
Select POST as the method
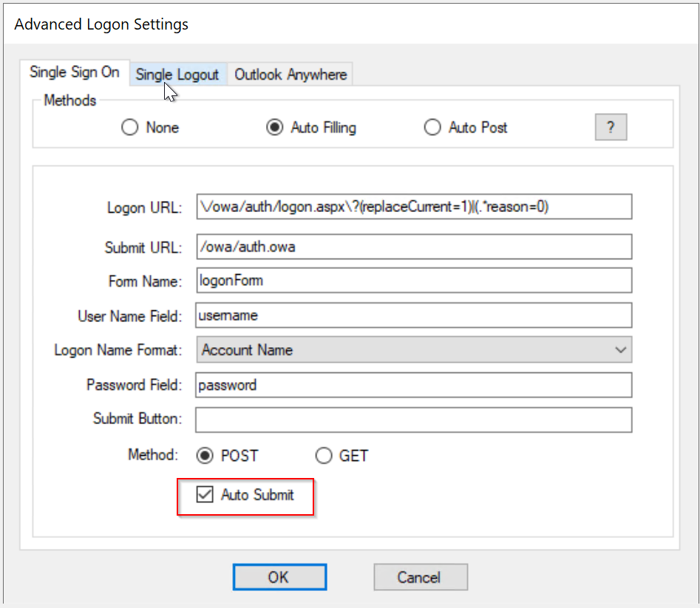coord(205,456)
